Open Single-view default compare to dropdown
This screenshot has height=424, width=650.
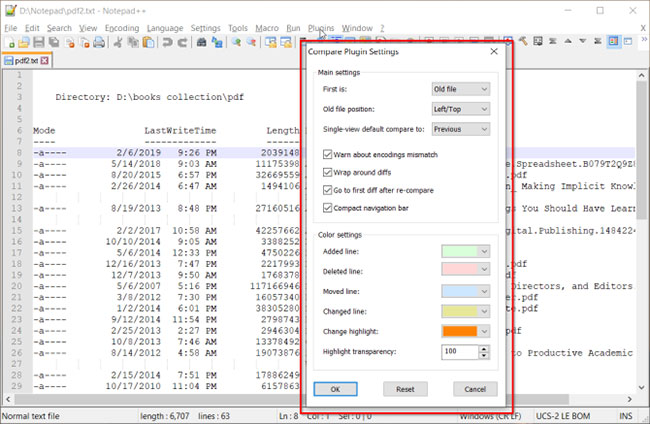[461, 129]
